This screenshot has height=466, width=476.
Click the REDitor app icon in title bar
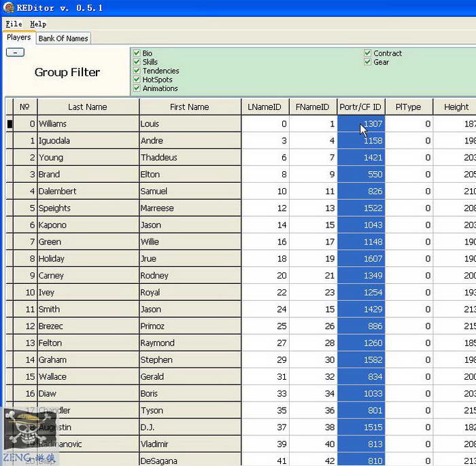pyautogui.click(x=9, y=9)
